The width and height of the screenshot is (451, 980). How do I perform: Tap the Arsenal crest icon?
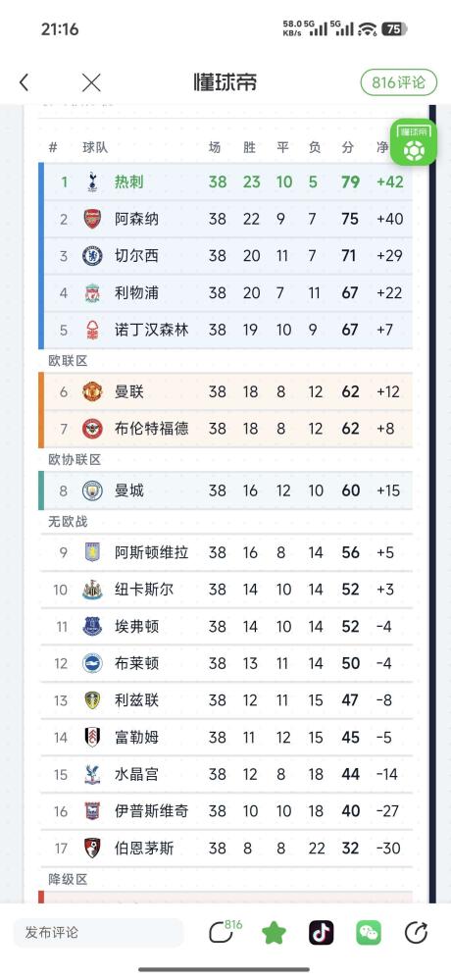pos(92,219)
